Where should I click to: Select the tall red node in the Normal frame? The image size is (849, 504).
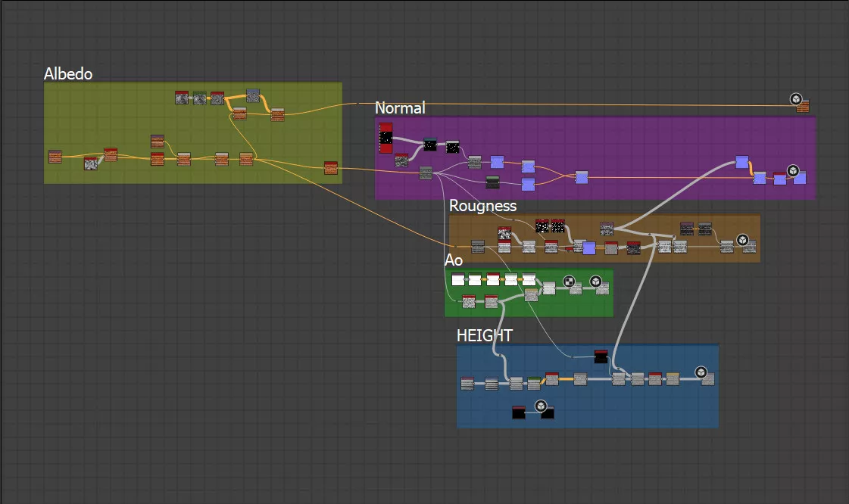[x=385, y=135]
